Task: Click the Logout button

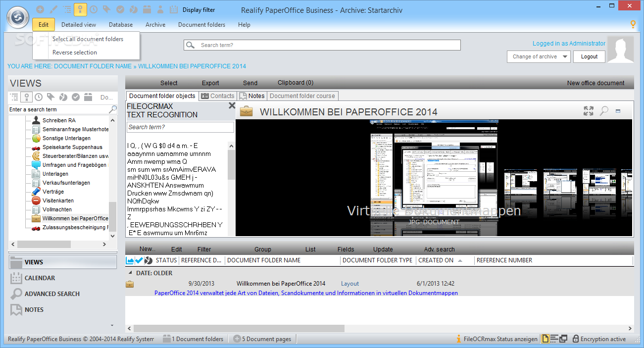Action: [x=589, y=56]
